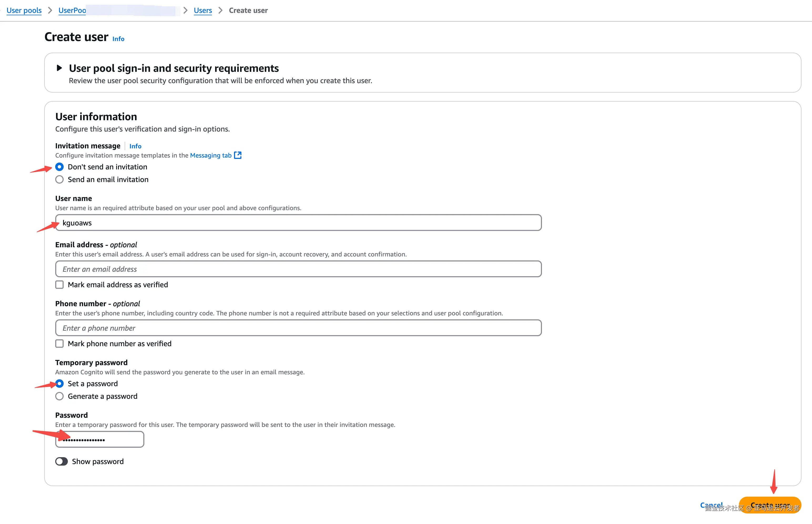Image resolution: width=812 pixels, height=524 pixels.
Task: Go to User pools breadcrumb
Action: [24, 10]
